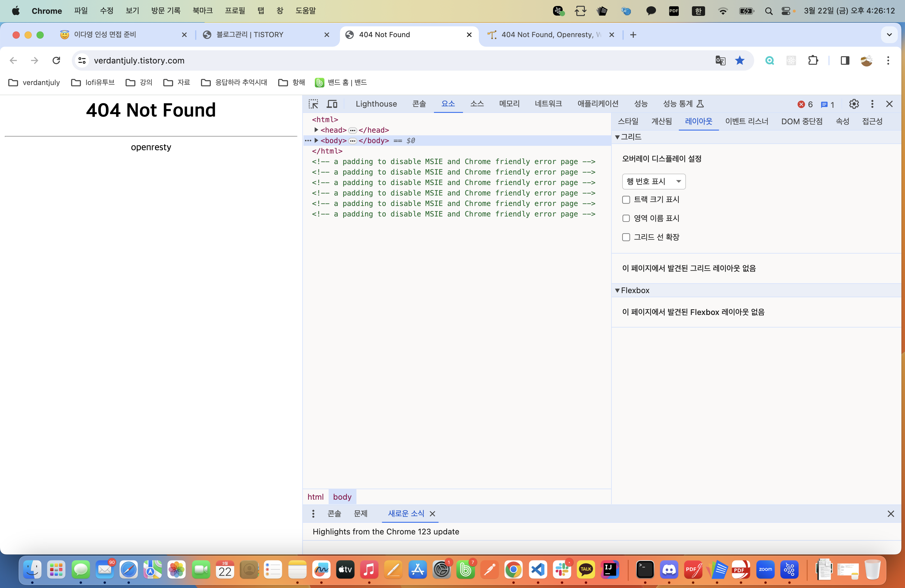Reload the page
The height and width of the screenshot is (588, 905).
(56, 60)
